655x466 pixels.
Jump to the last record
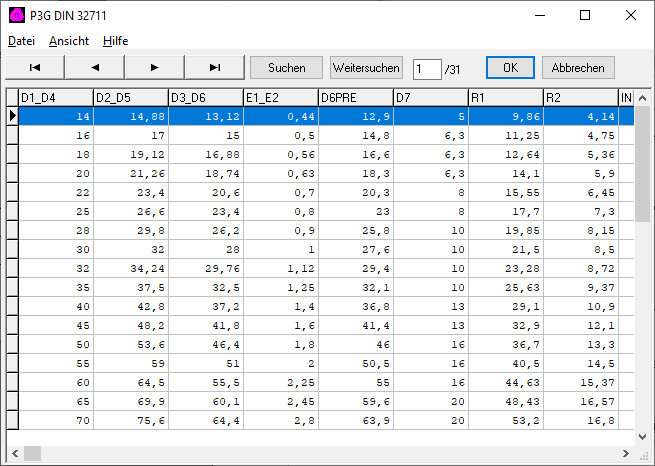215,68
